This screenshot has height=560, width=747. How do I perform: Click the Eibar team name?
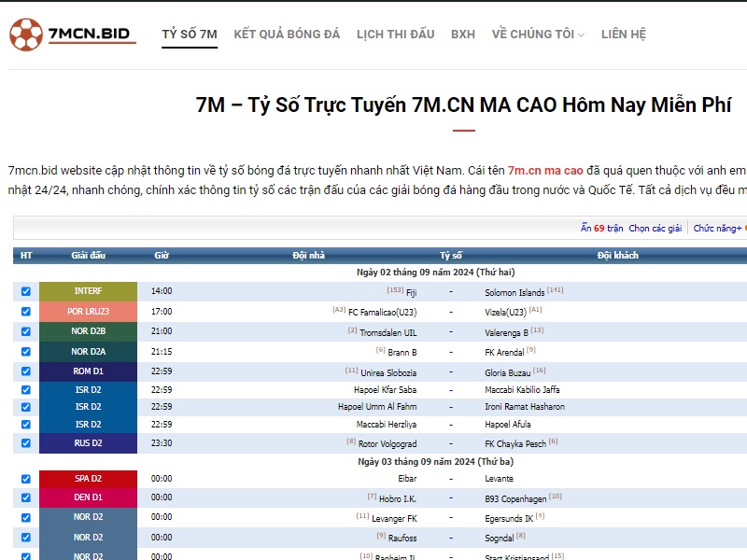(407, 479)
